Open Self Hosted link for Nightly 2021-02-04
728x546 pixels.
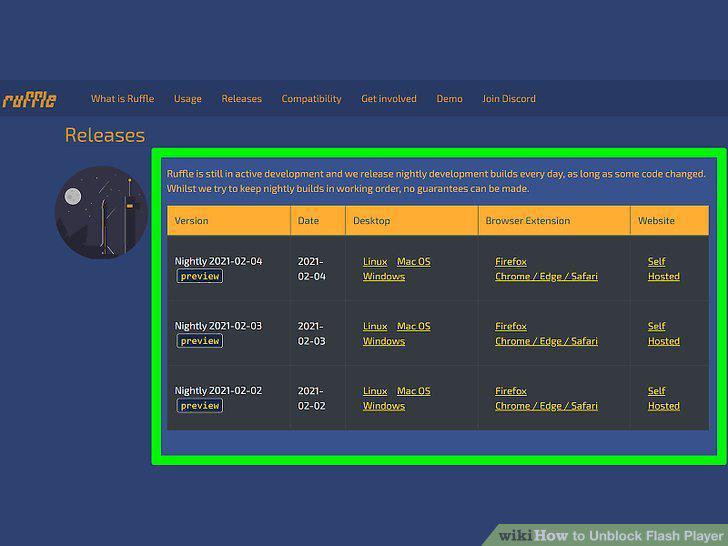[663, 269]
